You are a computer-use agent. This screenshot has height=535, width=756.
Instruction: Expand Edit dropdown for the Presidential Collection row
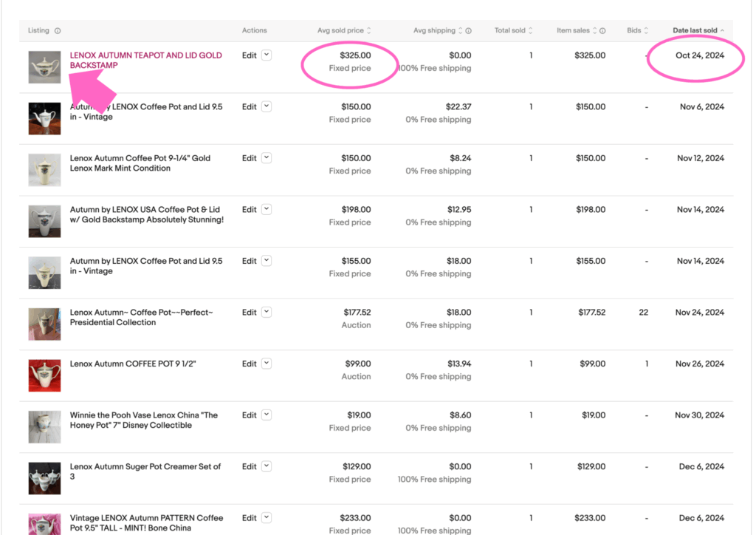(266, 312)
